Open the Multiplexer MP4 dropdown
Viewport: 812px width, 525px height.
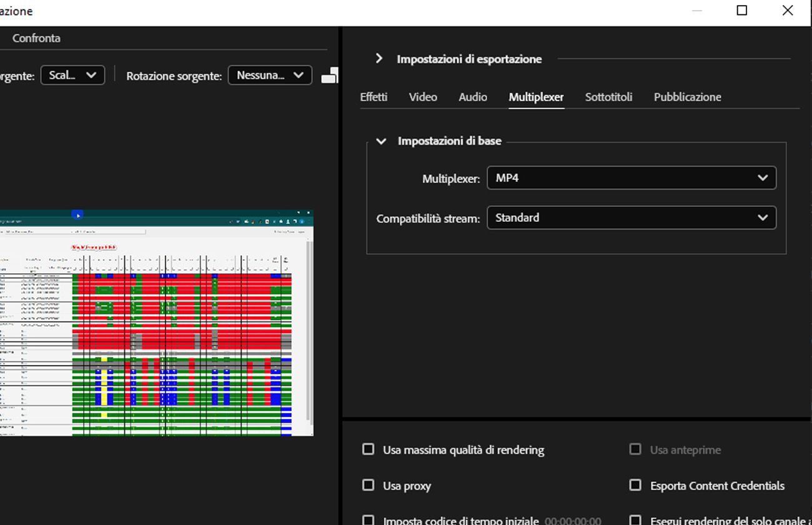coord(631,178)
